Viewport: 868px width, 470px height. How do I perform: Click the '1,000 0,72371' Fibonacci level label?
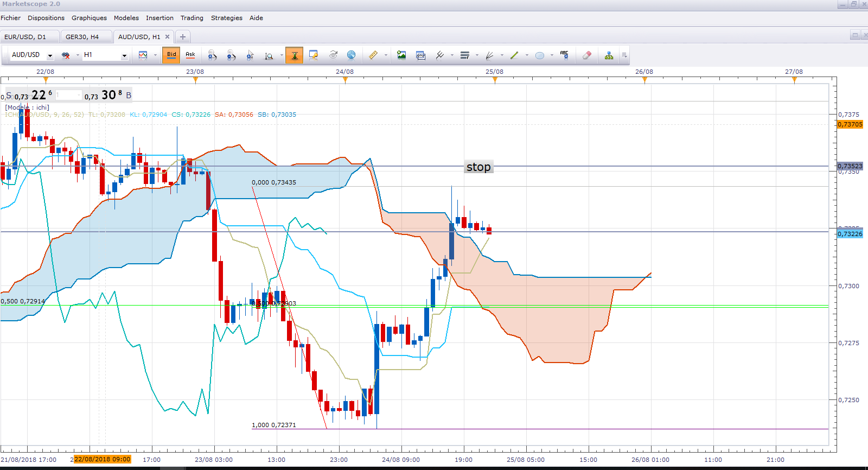(x=274, y=425)
